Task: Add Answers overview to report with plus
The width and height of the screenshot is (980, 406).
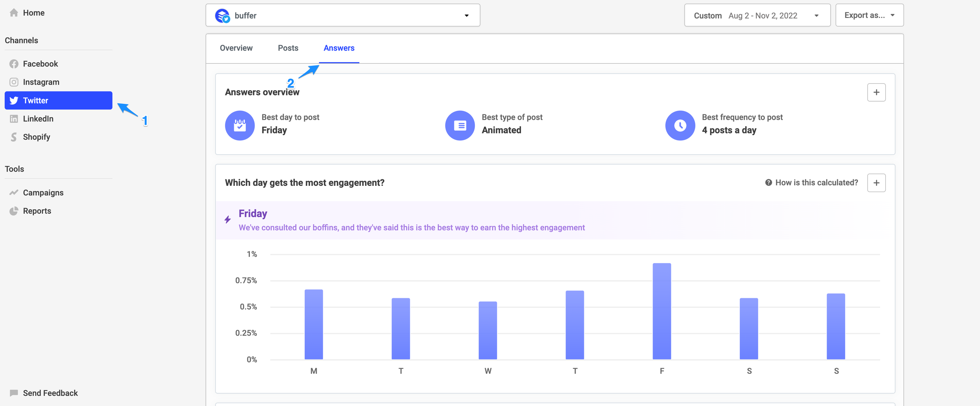Action: coord(876,92)
